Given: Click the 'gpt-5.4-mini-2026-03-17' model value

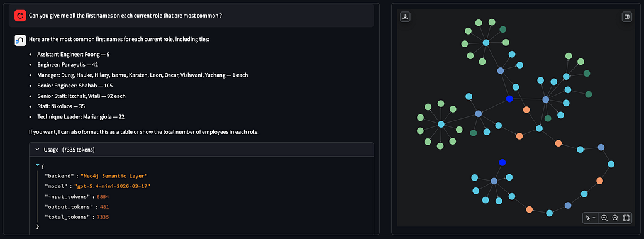Looking at the screenshot, I should tap(112, 186).
